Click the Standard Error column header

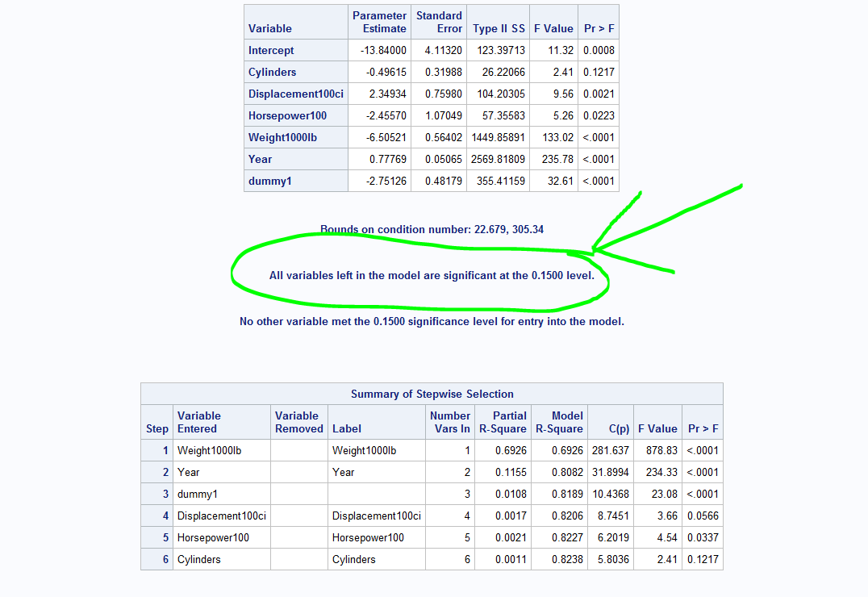pos(439,22)
